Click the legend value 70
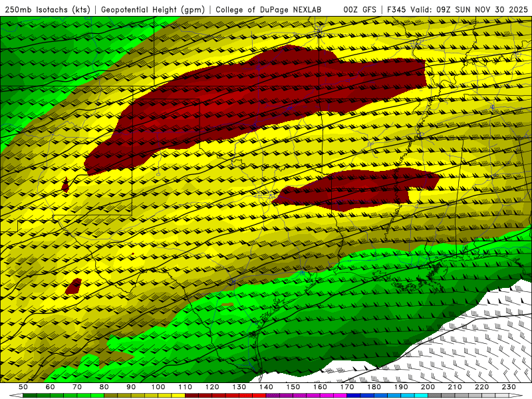Screen dimensions: 532x399 point(77,387)
